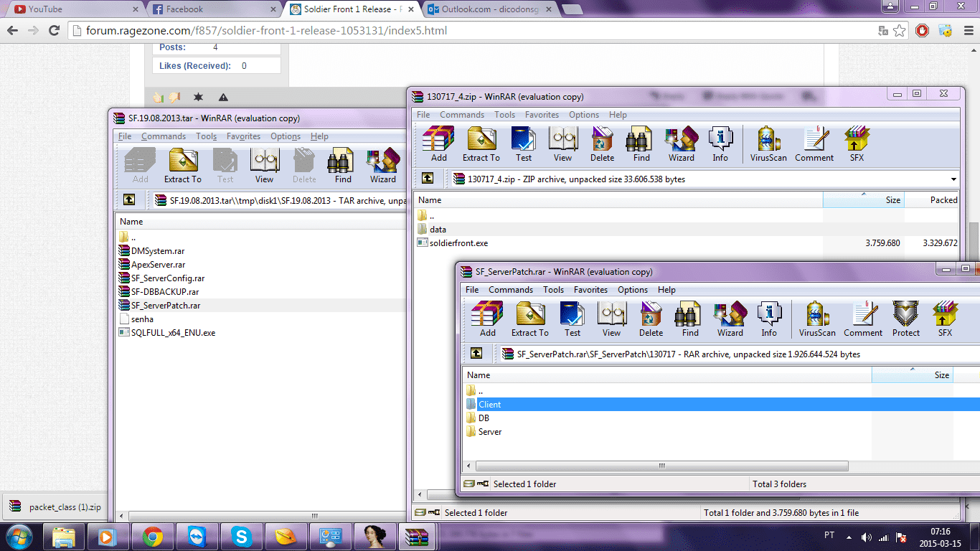Select SF-DBBACKUP.rar file
The width and height of the screenshot is (980, 551).
point(159,292)
